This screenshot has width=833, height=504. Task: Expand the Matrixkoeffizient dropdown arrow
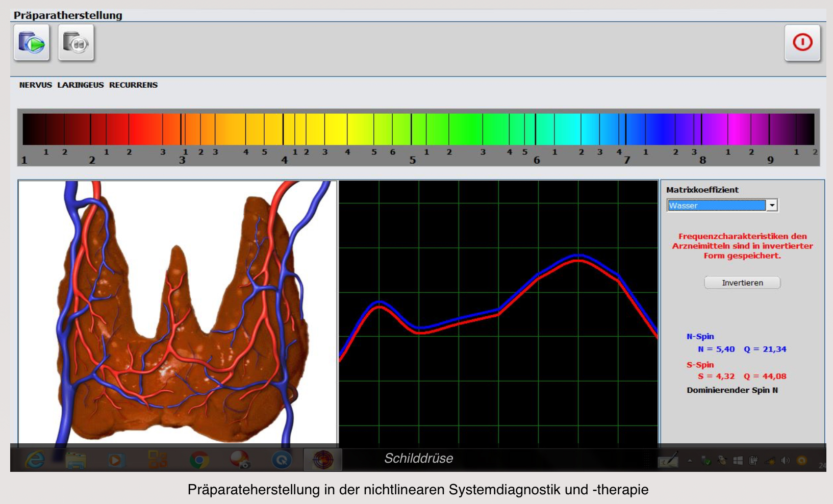(x=772, y=205)
